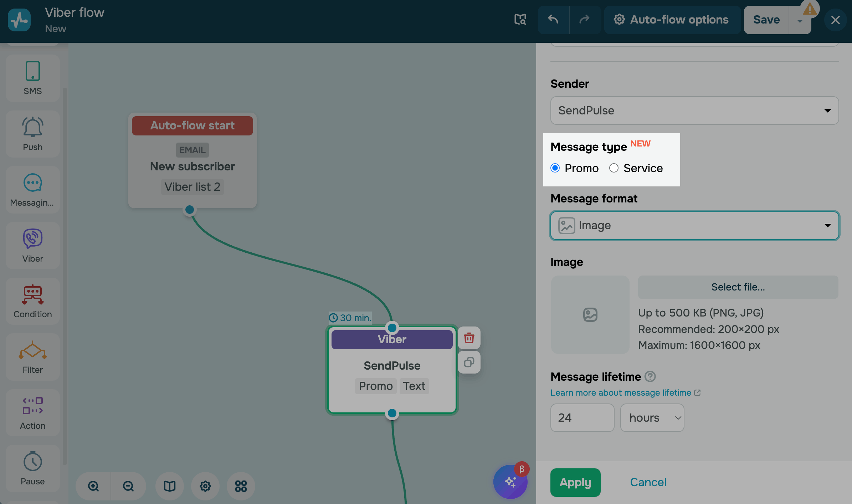The image size is (852, 504).
Task: Click the message lifetime value field
Action: coord(582,417)
